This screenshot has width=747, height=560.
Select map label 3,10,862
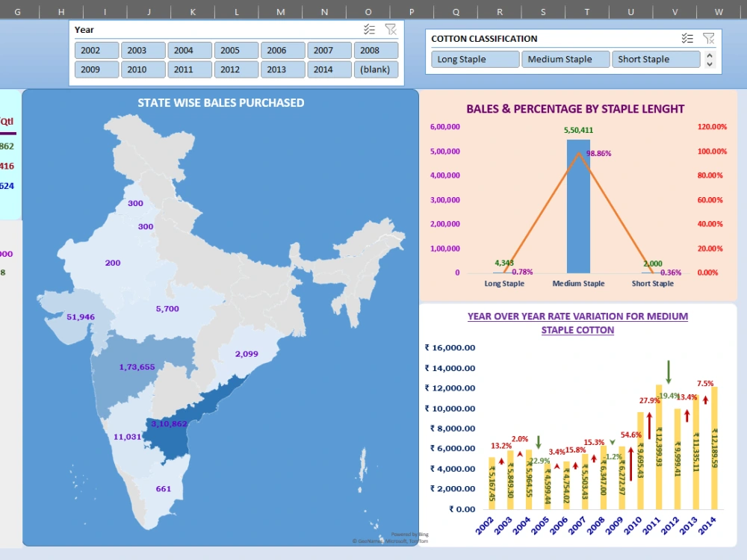(x=169, y=424)
